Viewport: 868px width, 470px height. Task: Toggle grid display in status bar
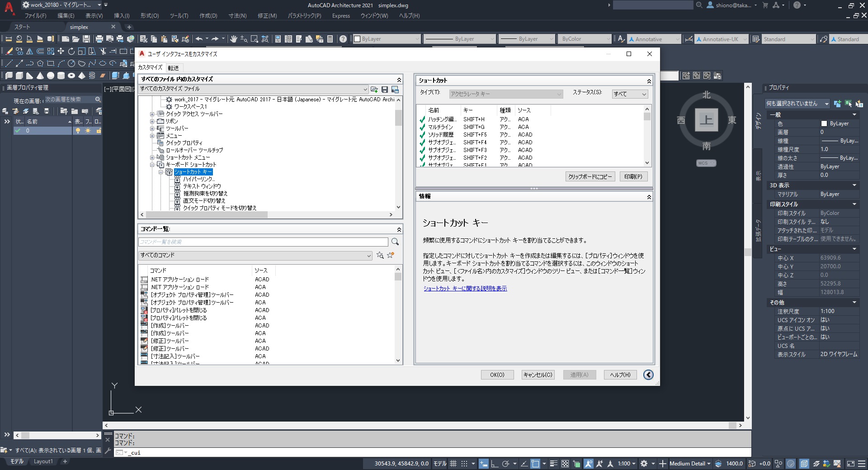pyautogui.click(x=453, y=464)
